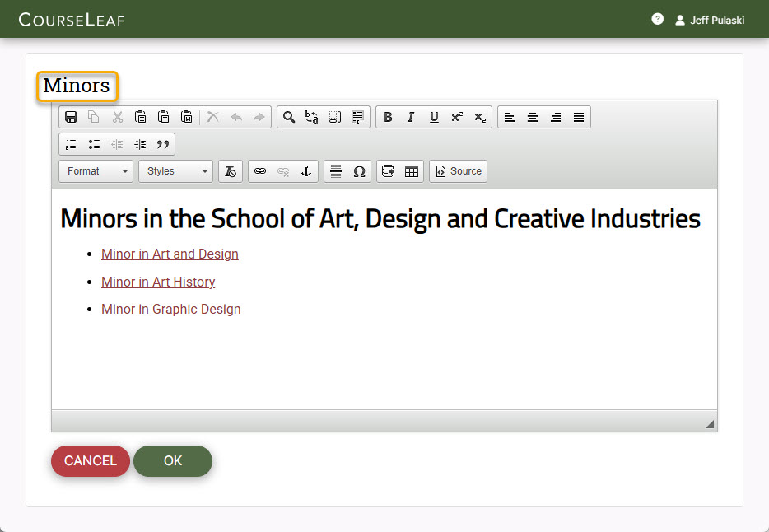Click the help question mark icon
The height and width of the screenshot is (532, 769).
coord(657,19)
